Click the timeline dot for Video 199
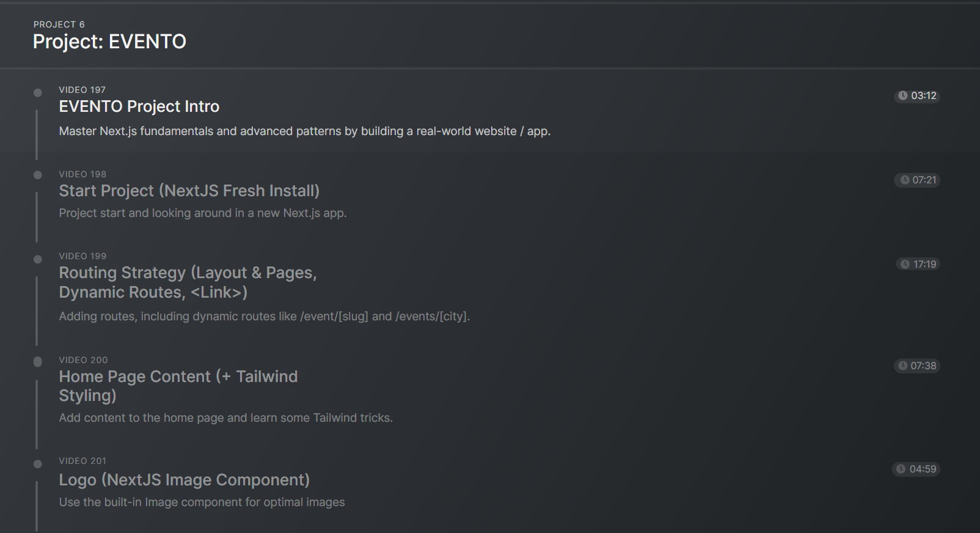Screen dimensions: 980x533 pos(38,259)
